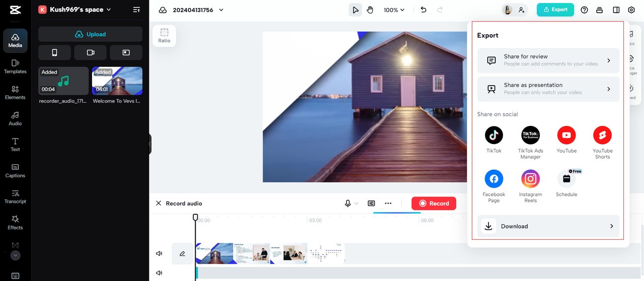This screenshot has width=644, height=281.
Task: Expand more sidebar tools with down arrow
Action: pyautogui.click(x=15, y=255)
